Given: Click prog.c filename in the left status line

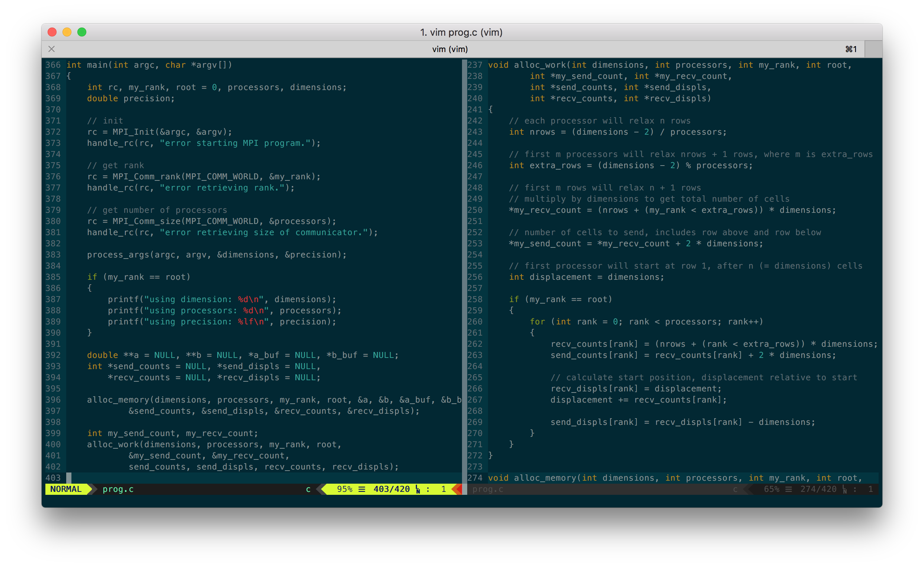Looking at the screenshot, I should (x=118, y=489).
